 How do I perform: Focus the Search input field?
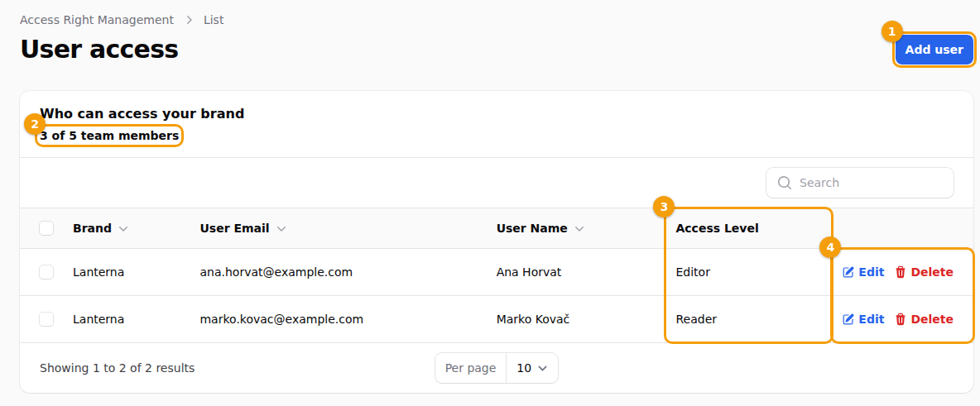tap(859, 183)
